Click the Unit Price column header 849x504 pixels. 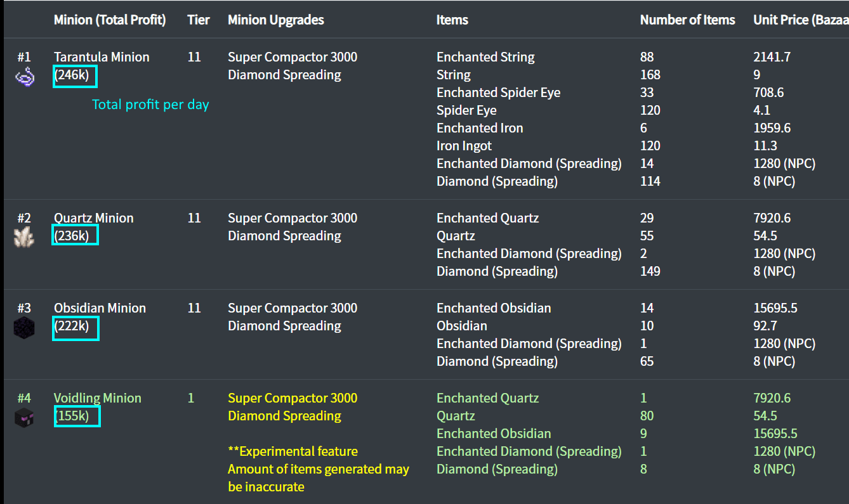[x=800, y=20]
